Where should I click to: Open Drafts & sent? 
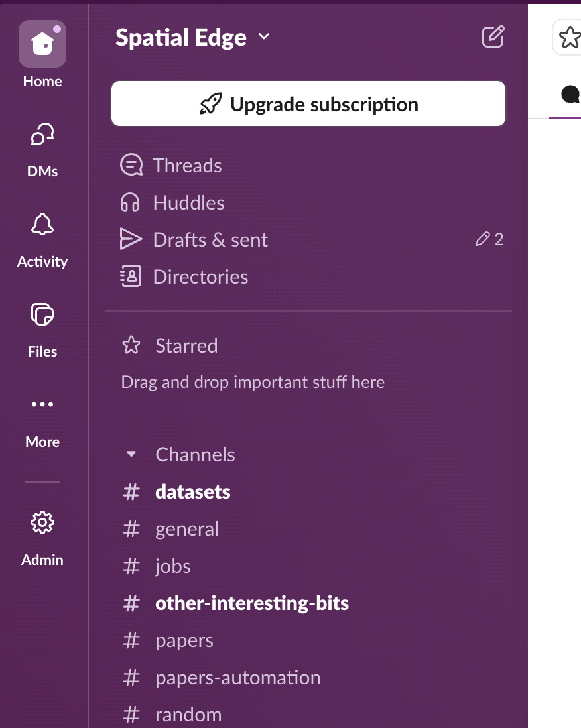(x=210, y=239)
